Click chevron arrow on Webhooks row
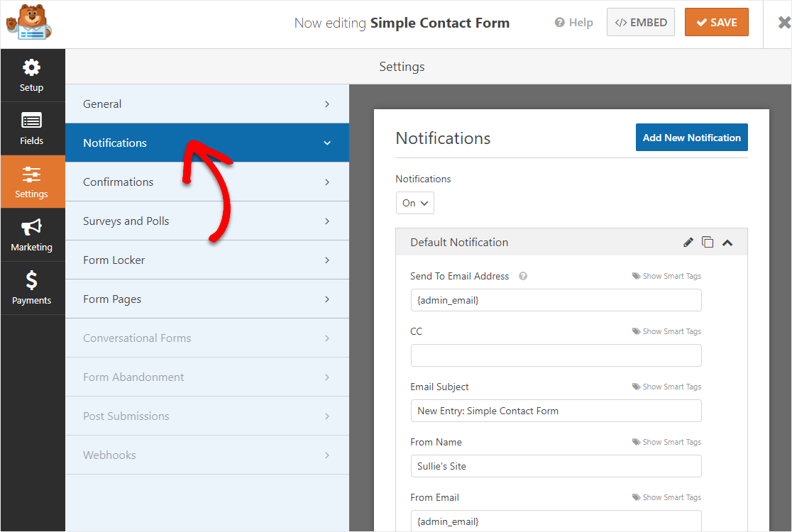The image size is (792, 532). click(327, 455)
